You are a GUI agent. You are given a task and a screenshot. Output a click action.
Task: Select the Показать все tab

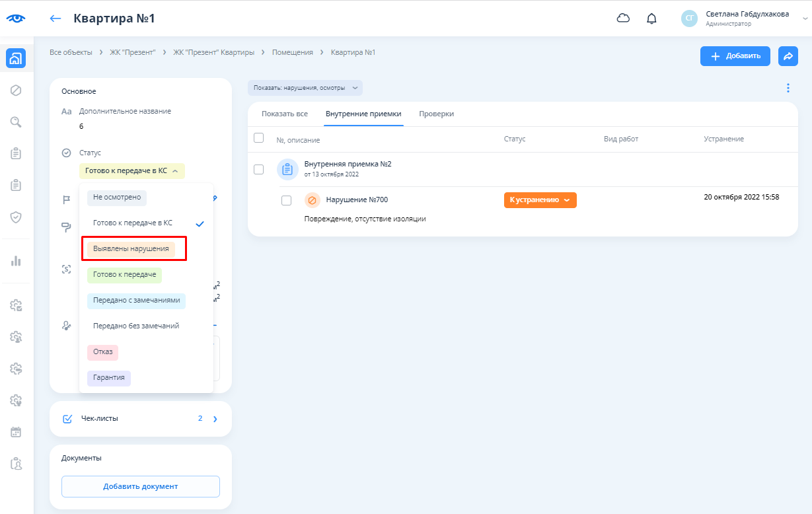point(284,114)
